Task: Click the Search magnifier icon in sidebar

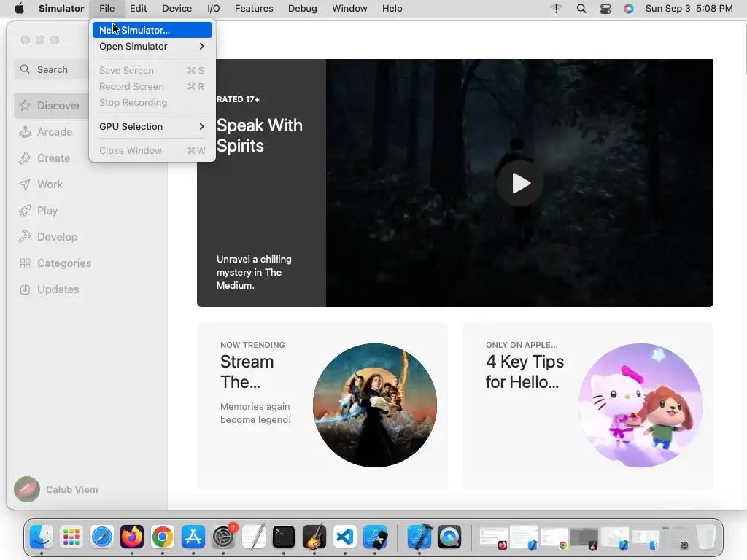Action: [25, 69]
